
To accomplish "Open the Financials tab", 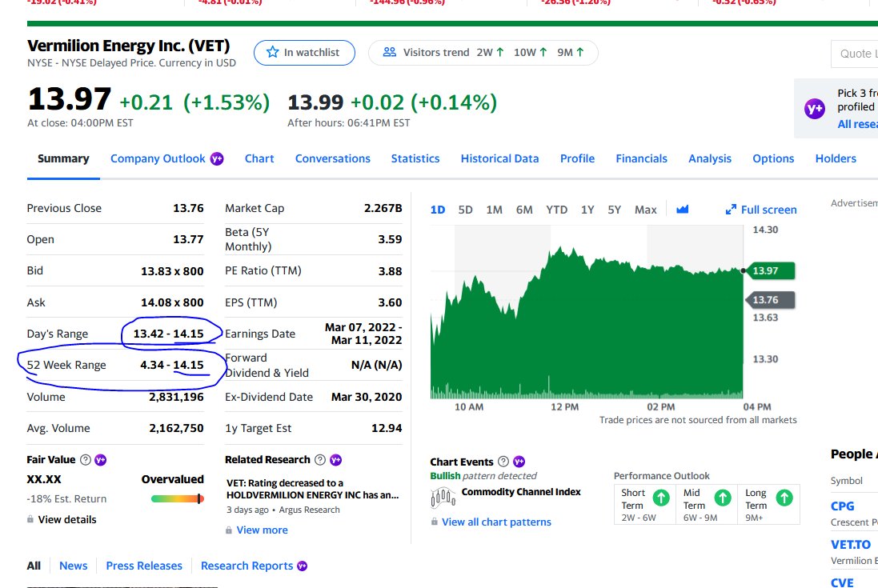I will click(641, 159).
